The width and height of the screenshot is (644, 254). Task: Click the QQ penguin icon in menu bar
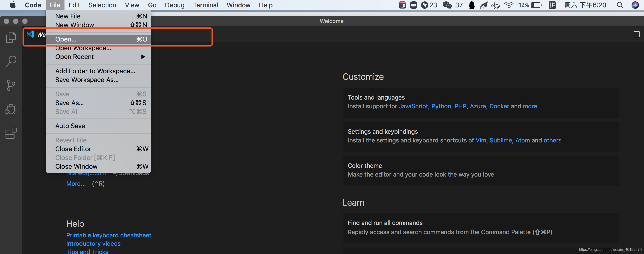tap(471, 5)
